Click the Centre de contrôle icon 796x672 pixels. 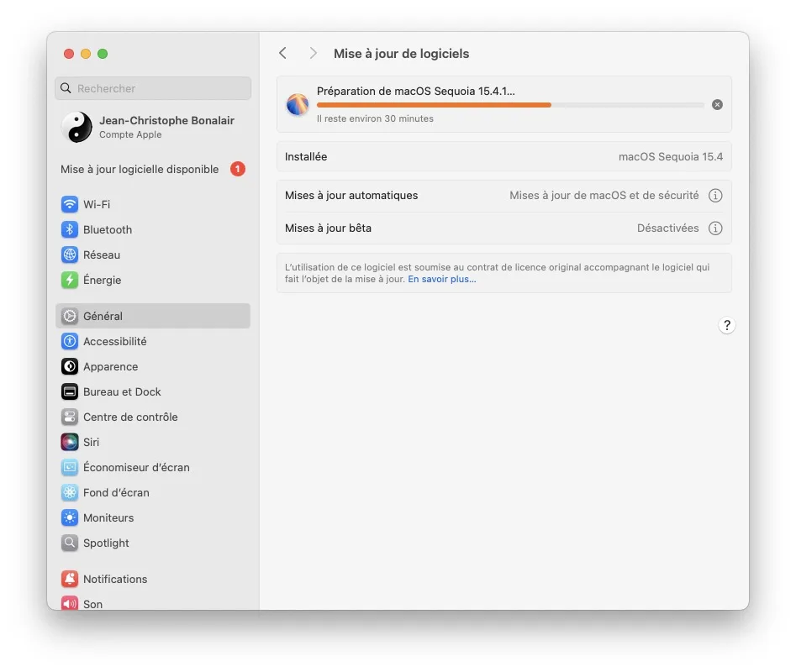[70, 417]
